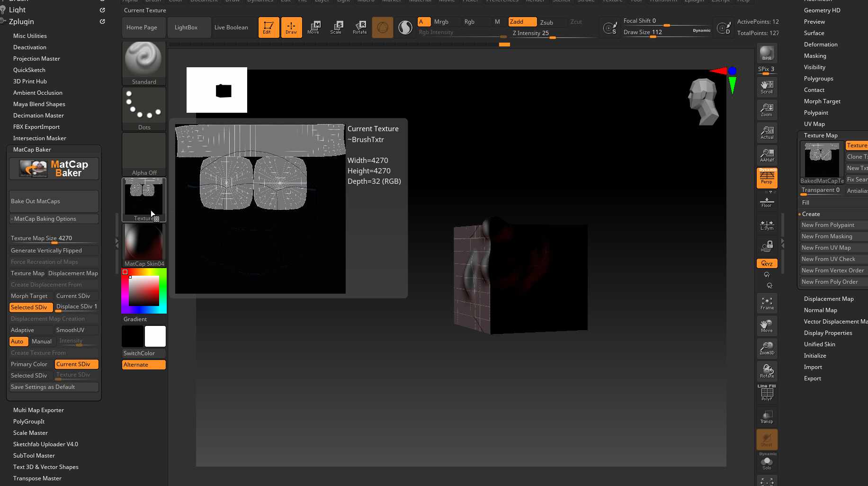Click New From Polypaint button
868x486 pixels.
(833, 225)
